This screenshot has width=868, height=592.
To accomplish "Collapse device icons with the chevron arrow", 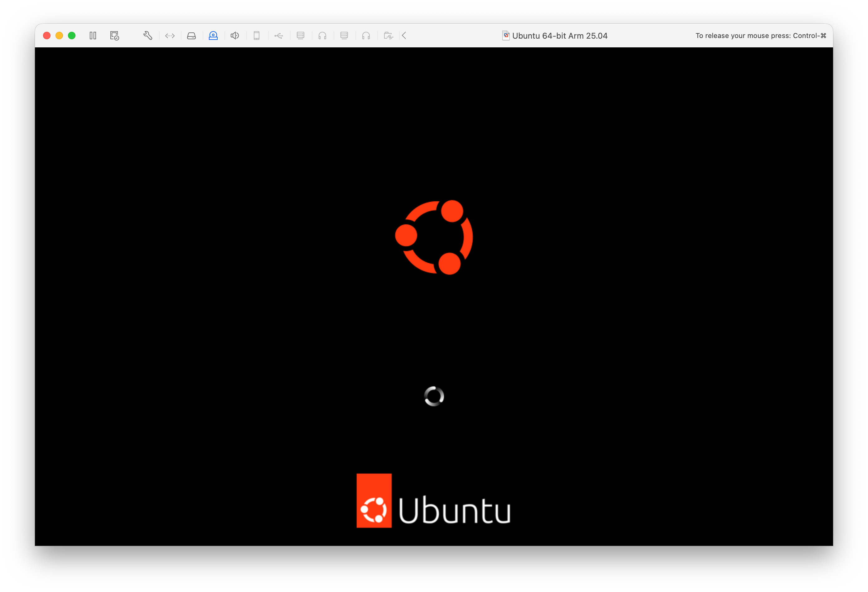I will (x=404, y=36).
